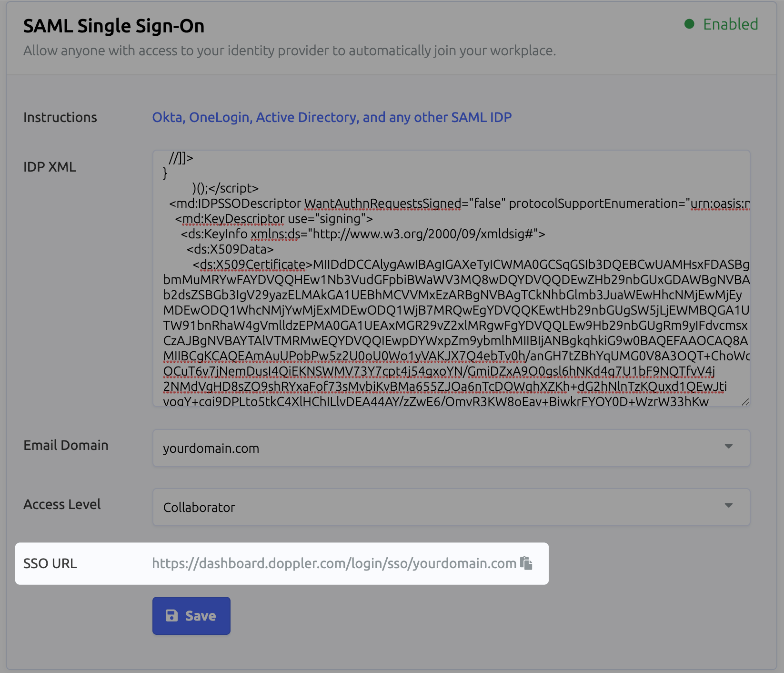Click the identity provider description subtitle
The height and width of the screenshot is (673, 784).
pos(290,51)
